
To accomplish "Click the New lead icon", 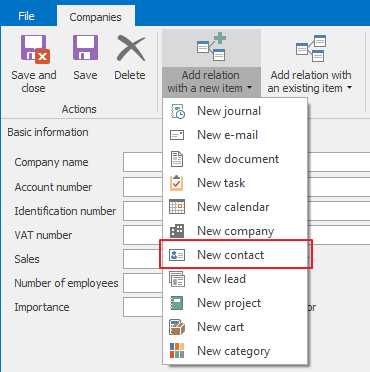I will click(x=177, y=279).
